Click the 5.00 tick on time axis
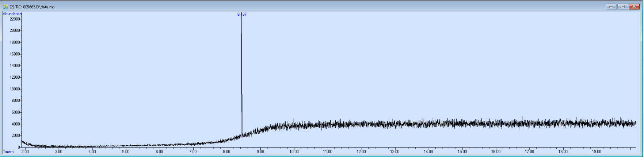The height and width of the screenshot is (157, 644). 126,152
